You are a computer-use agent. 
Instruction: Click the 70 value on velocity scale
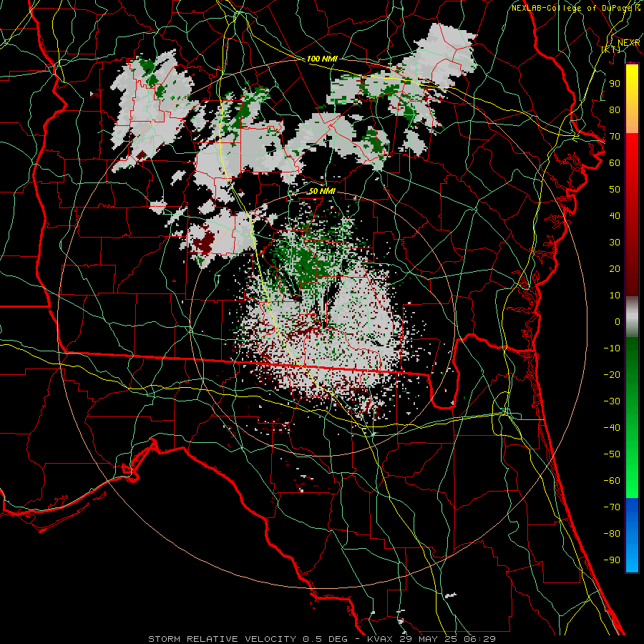615,137
